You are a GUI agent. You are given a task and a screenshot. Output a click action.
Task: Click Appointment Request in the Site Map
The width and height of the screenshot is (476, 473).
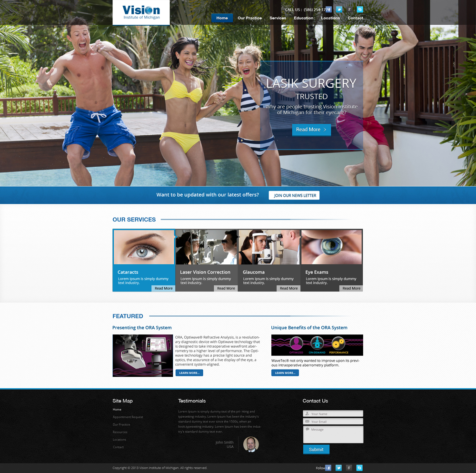(128, 417)
